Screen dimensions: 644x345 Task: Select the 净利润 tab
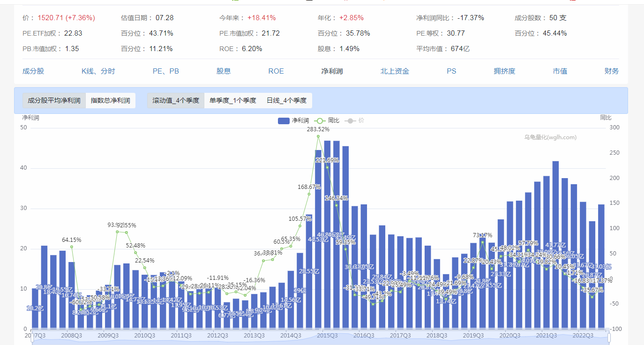[x=332, y=71]
